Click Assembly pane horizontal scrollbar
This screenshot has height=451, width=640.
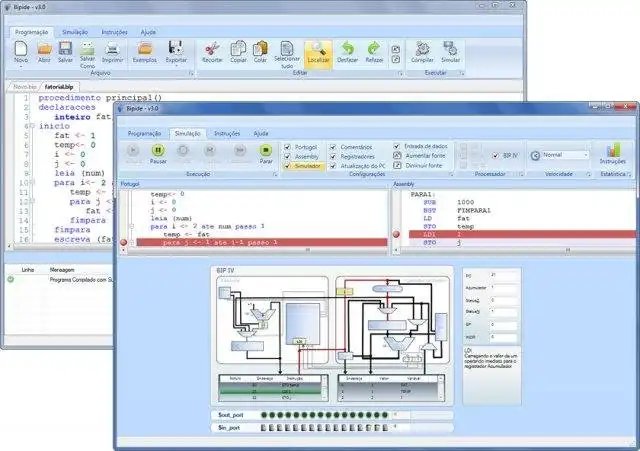[516, 250]
